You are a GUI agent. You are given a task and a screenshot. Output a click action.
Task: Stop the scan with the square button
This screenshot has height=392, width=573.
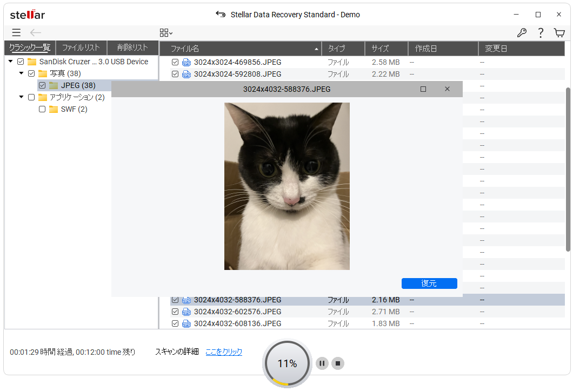click(338, 363)
